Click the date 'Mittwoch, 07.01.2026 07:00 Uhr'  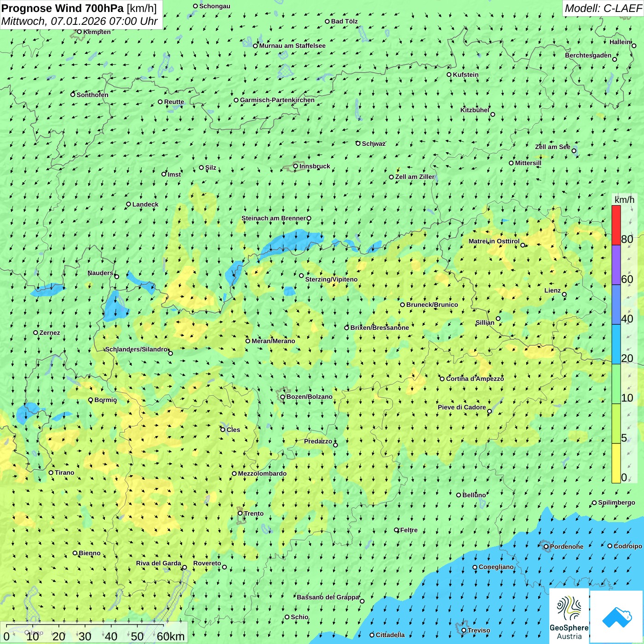[80, 21]
